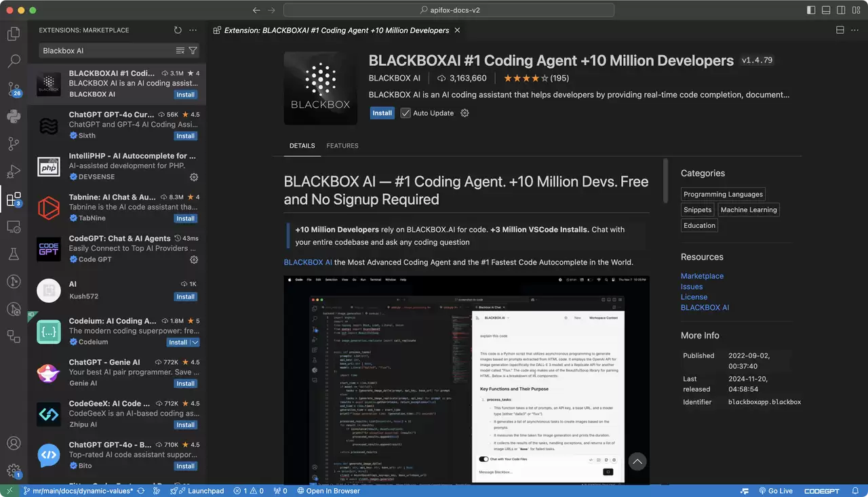Open the Machine Learning category
The width and height of the screenshot is (868, 497).
point(749,210)
